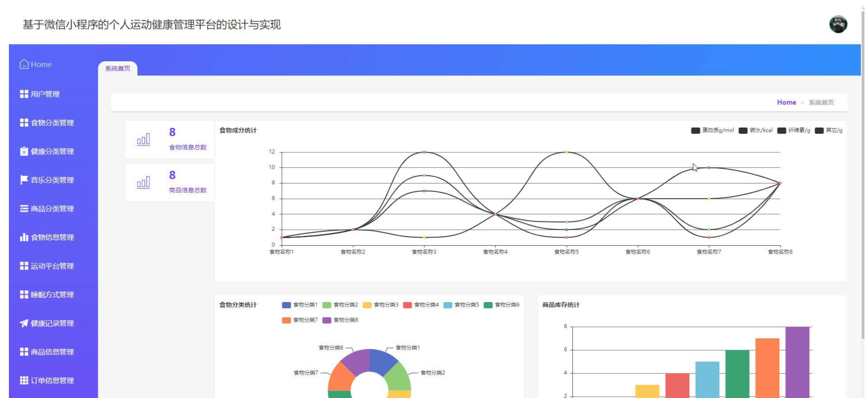Click the yellow bar in 商品库存统计 chart

click(x=647, y=391)
